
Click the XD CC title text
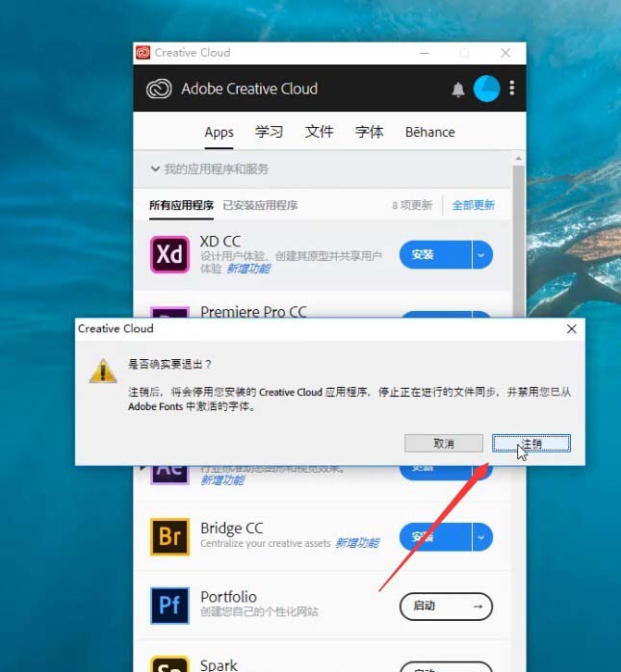pos(220,242)
